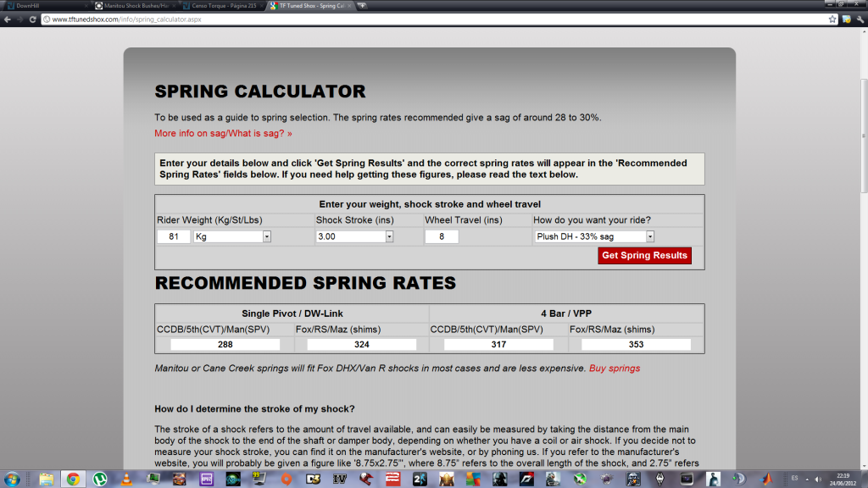The height and width of the screenshot is (488, 868).
Task: Open the Shock Stroke 3.00 dropdown
Action: (x=354, y=237)
